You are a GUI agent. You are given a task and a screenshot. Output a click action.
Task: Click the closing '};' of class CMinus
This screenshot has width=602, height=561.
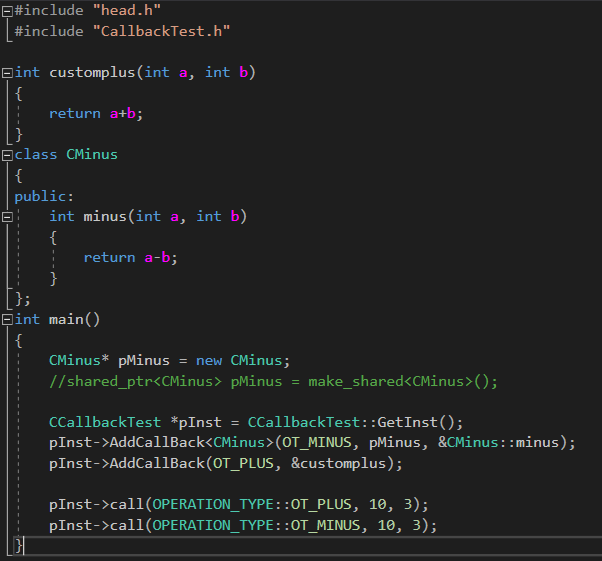(22, 299)
